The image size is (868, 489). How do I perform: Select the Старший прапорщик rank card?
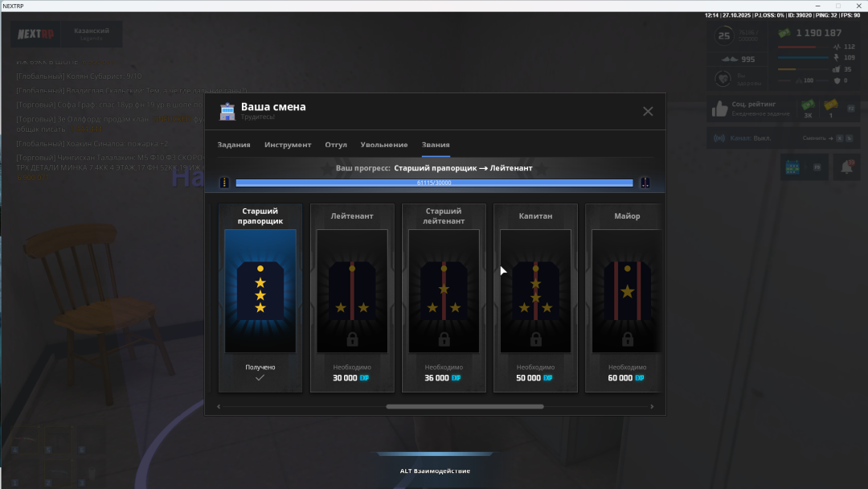pyautogui.click(x=260, y=298)
